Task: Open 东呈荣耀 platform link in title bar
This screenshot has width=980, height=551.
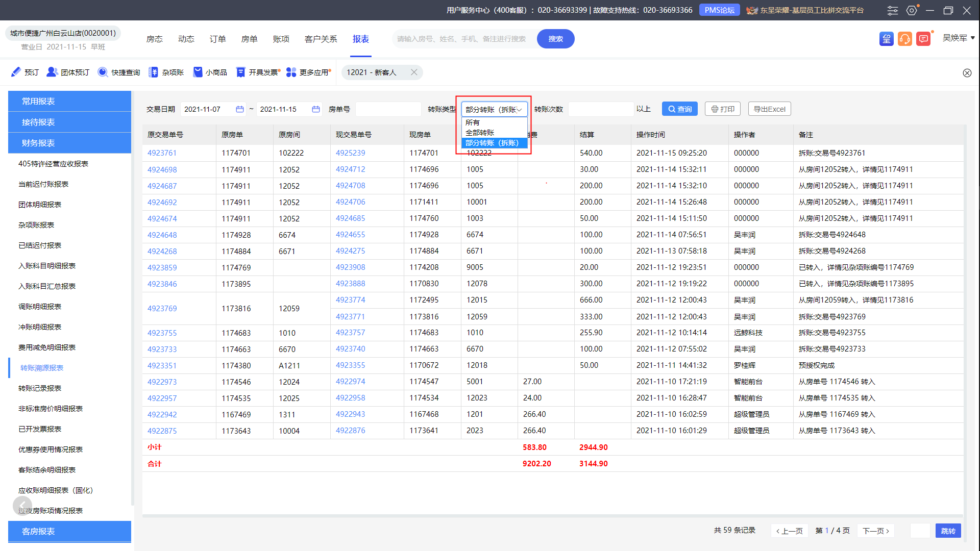Action: (805, 10)
